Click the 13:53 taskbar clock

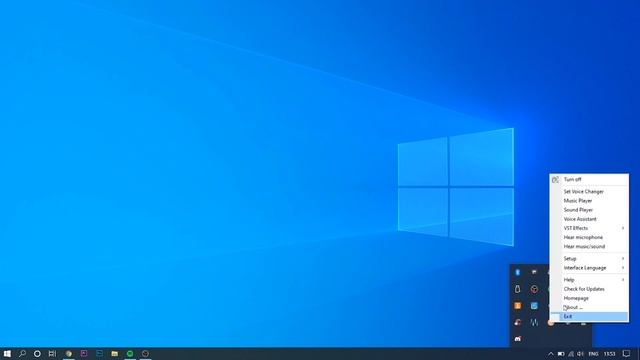pos(609,354)
